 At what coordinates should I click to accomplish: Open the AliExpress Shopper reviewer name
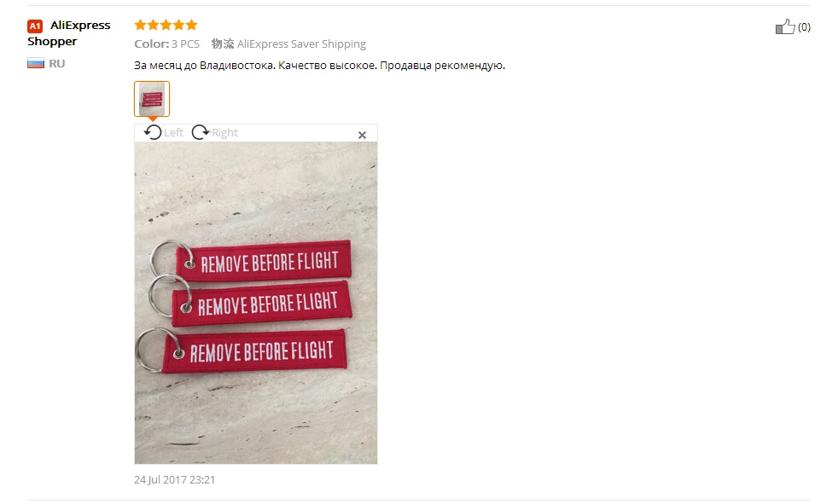(x=68, y=33)
